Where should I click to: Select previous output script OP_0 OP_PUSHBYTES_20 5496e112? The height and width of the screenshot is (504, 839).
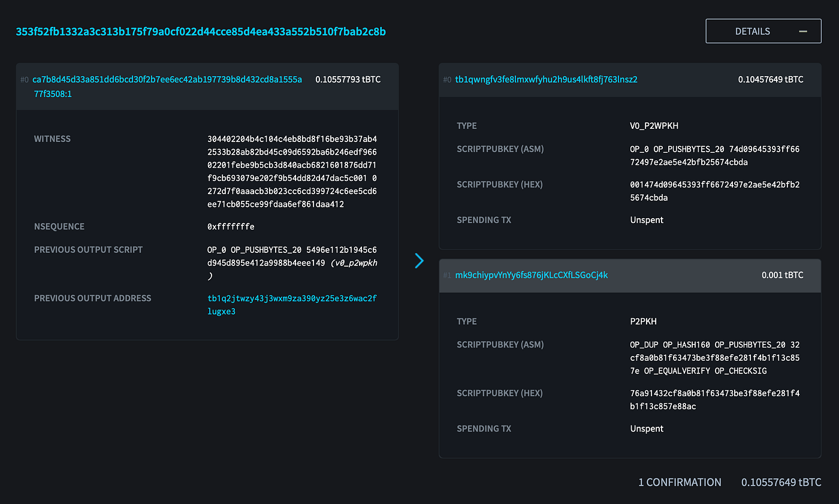(292, 262)
